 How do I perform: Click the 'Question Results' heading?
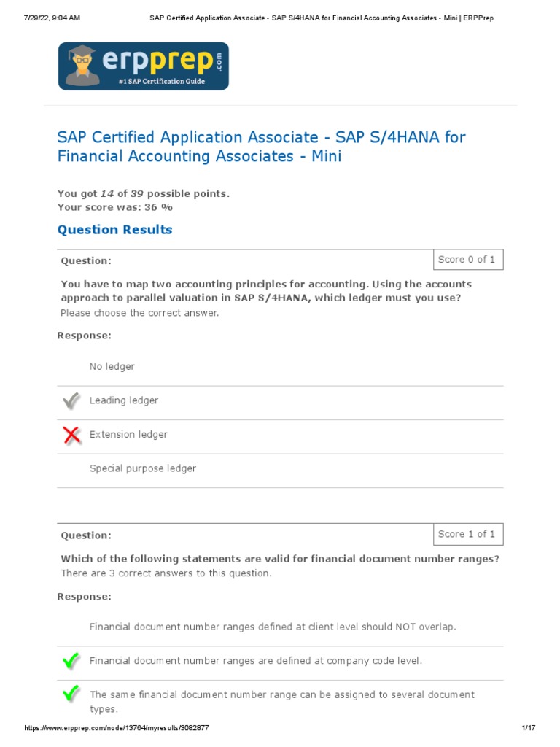(x=114, y=230)
